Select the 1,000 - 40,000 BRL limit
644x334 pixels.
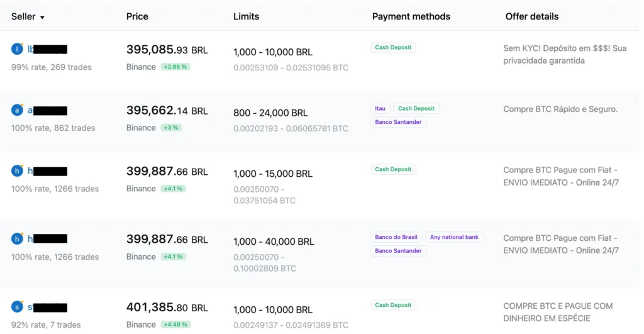click(274, 242)
